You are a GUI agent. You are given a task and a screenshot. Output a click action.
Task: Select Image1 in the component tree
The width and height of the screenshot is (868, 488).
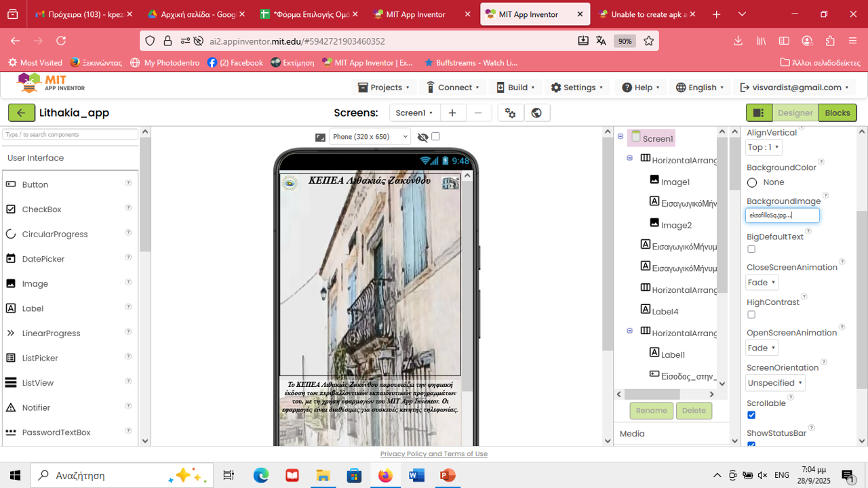(675, 182)
